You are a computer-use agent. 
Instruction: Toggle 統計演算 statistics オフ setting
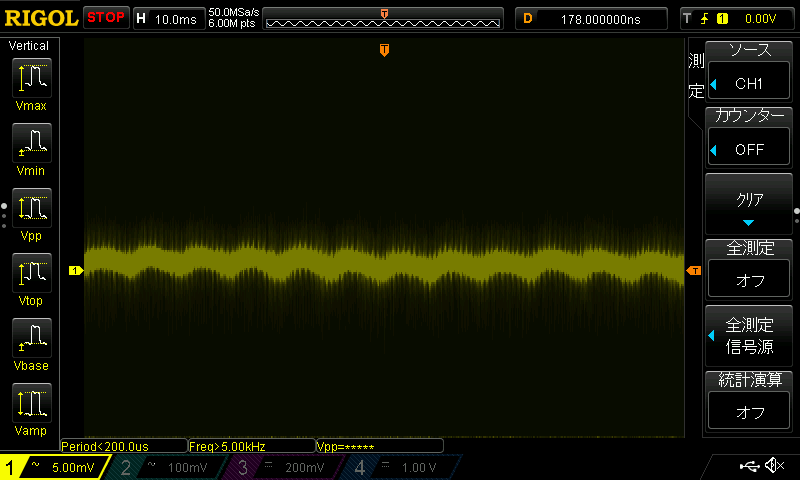(748, 401)
